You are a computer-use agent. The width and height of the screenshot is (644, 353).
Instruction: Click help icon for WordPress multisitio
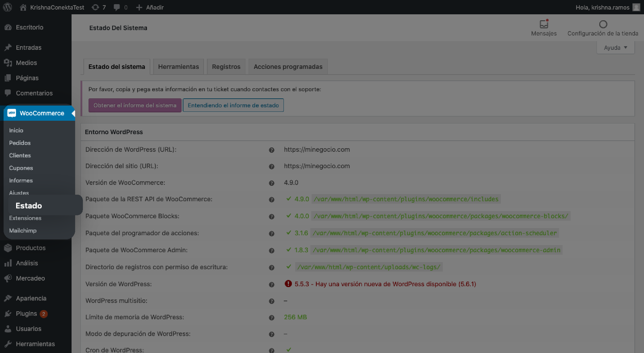(271, 301)
